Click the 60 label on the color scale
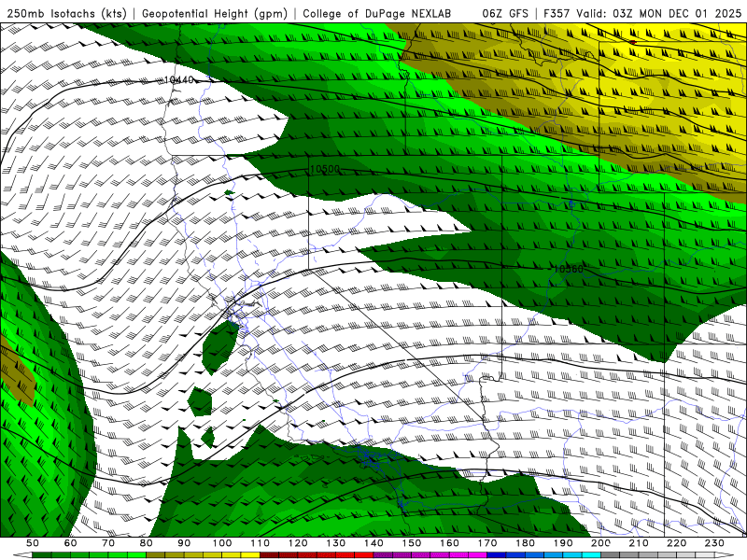This screenshot has width=747, height=560. [70, 543]
